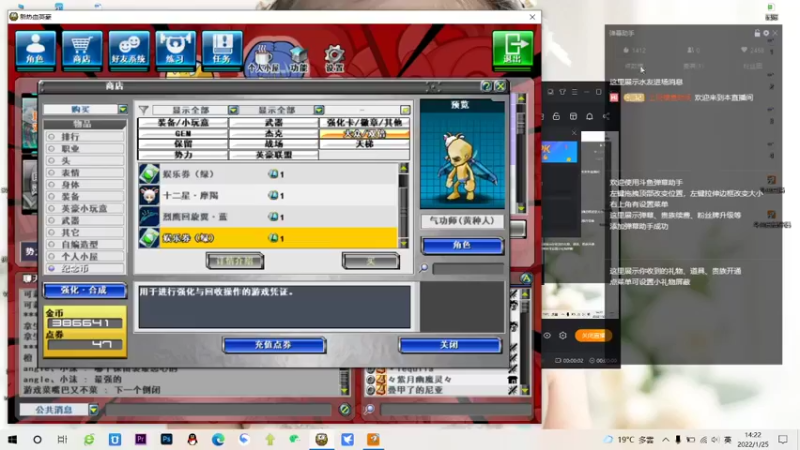The image size is (800, 450).
Task: Open the 设置 gear icon in game
Action: 334,59
